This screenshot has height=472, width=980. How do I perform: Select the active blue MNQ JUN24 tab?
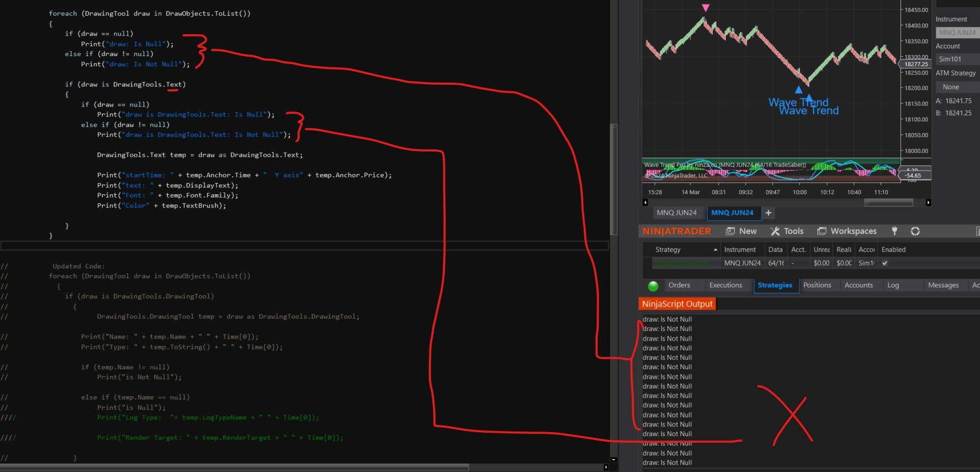click(732, 213)
